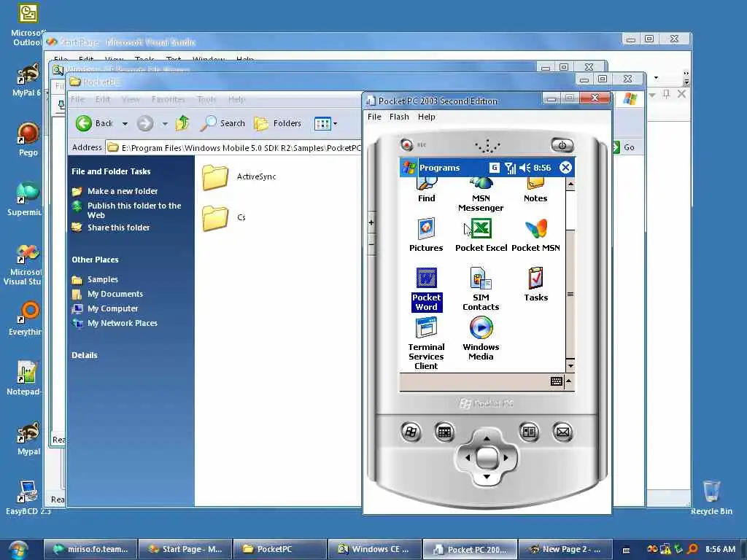Image resolution: width=747 pixels, height=560 pixels.
Task: Click the Windows Start orb
Action: click(18, 550)
